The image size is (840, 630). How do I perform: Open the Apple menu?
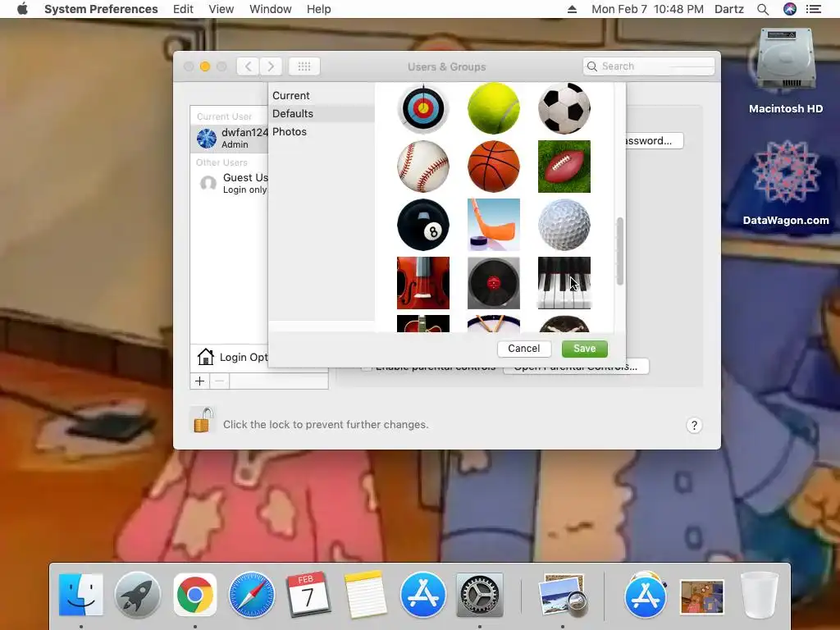point(22,9)
